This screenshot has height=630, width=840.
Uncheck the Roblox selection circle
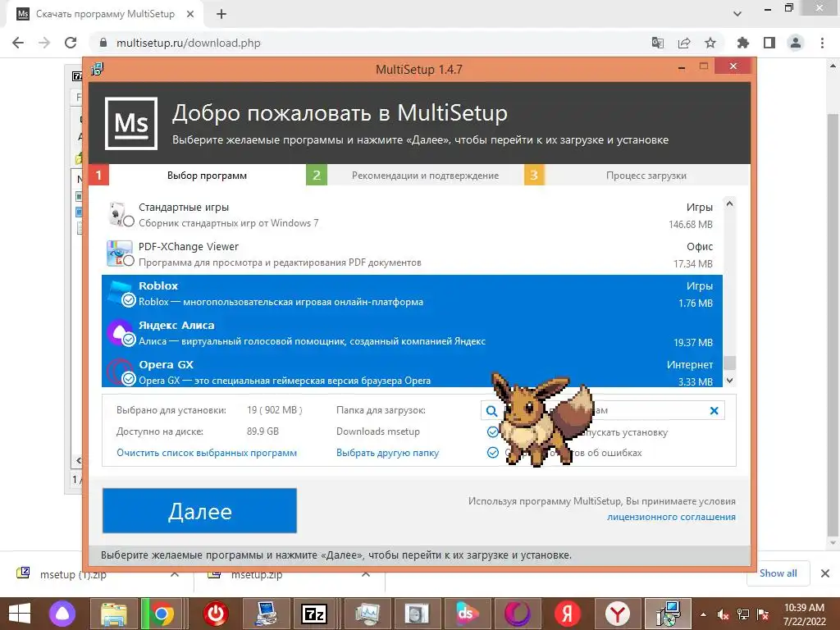(x=129, y=300)
